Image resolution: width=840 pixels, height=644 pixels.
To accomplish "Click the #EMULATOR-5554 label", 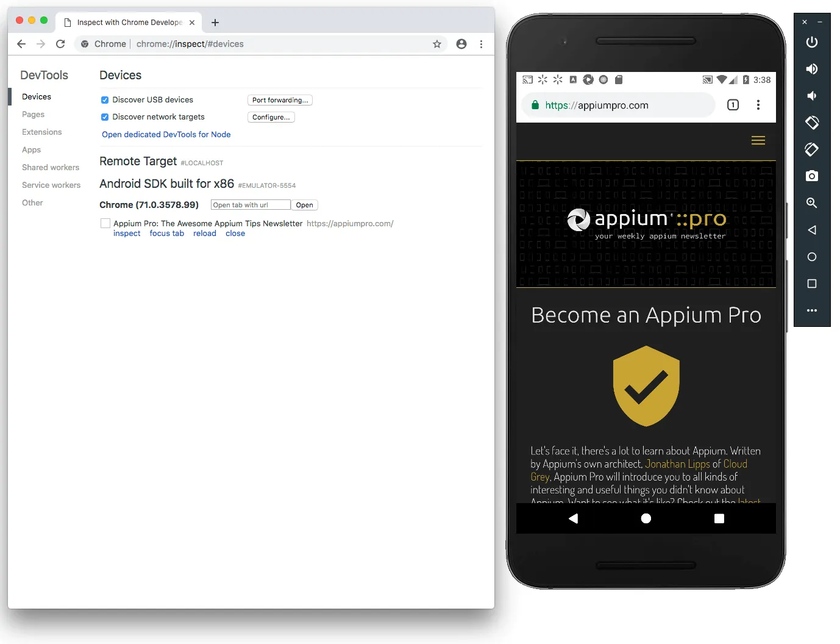I will tap(266, 185).
